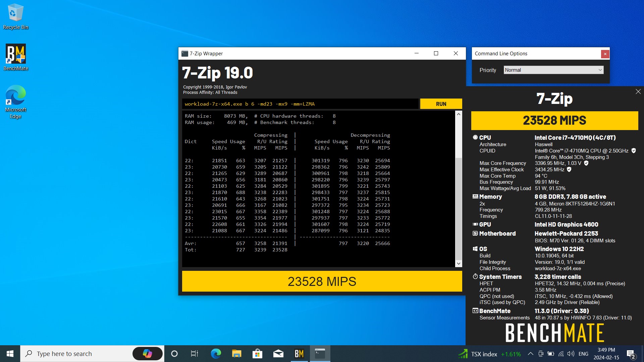The image size is (644, 362).
Task: Click the taskbar search box
Action: click(92, 354)
